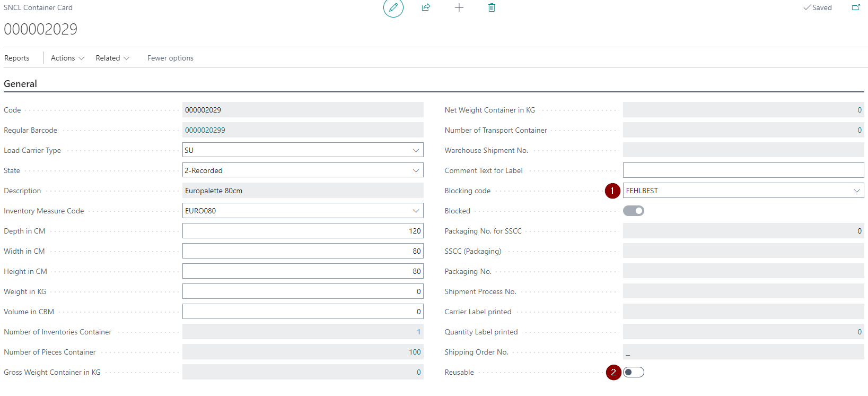Expand the Load Carrier Type dropdown
The image size is (868, 396).
pos(416,150)
